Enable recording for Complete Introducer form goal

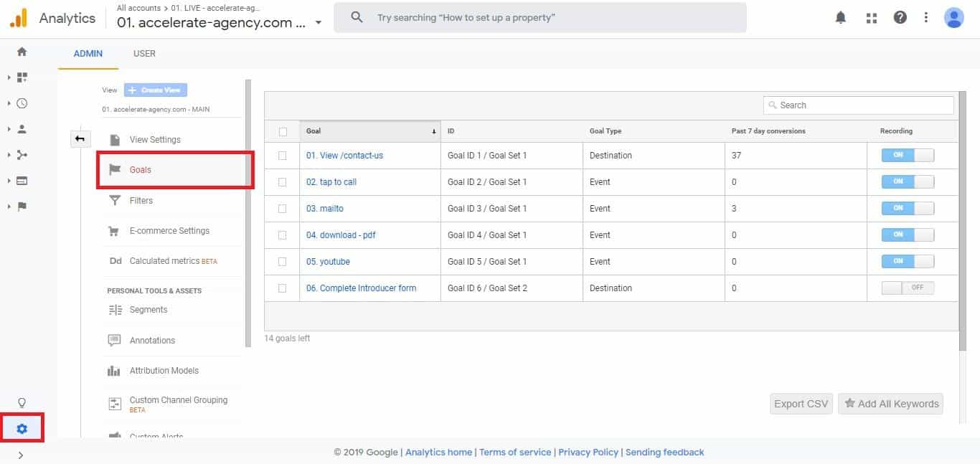(908, 288)
